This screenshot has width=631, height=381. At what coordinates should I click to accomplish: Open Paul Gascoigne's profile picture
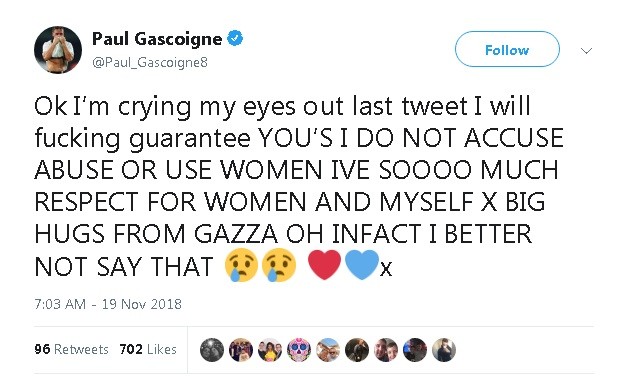click(x=58, y=50)
